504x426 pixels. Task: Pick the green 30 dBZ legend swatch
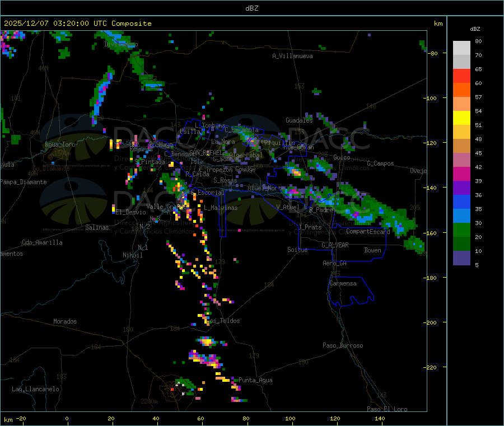tap(461, 230)
